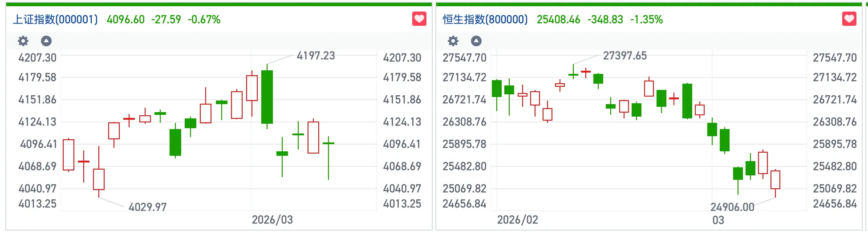
Task: Select the 2026/02 date label on Hang Seng chart
Action: (x=517, y=220)
